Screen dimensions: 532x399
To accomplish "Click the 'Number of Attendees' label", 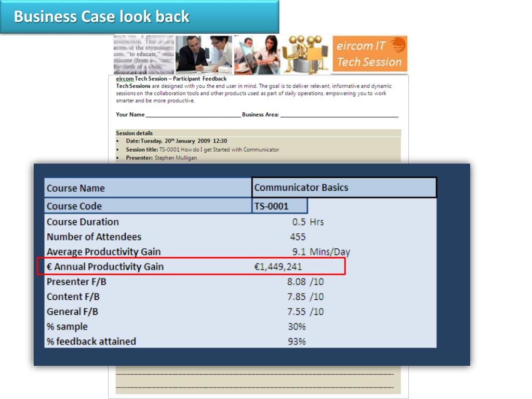I will pos(94,237).
